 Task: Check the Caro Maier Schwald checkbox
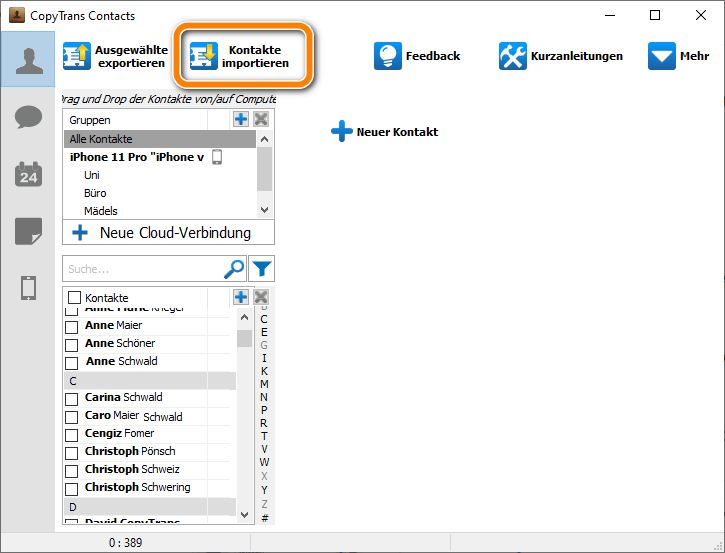(72, 418)
